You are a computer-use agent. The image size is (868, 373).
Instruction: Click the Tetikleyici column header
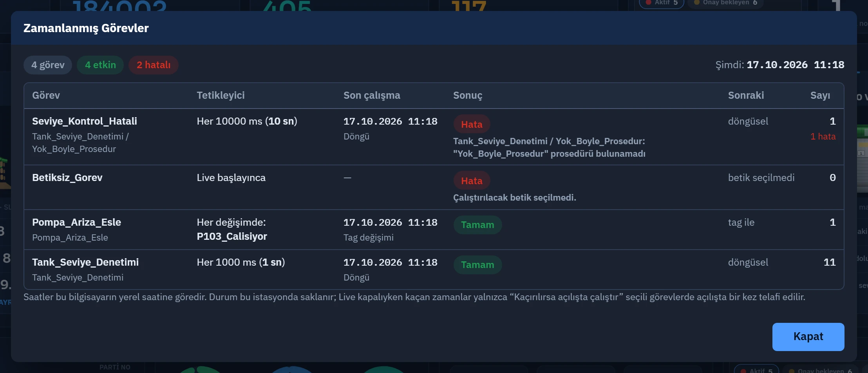(x=221, y=96)
